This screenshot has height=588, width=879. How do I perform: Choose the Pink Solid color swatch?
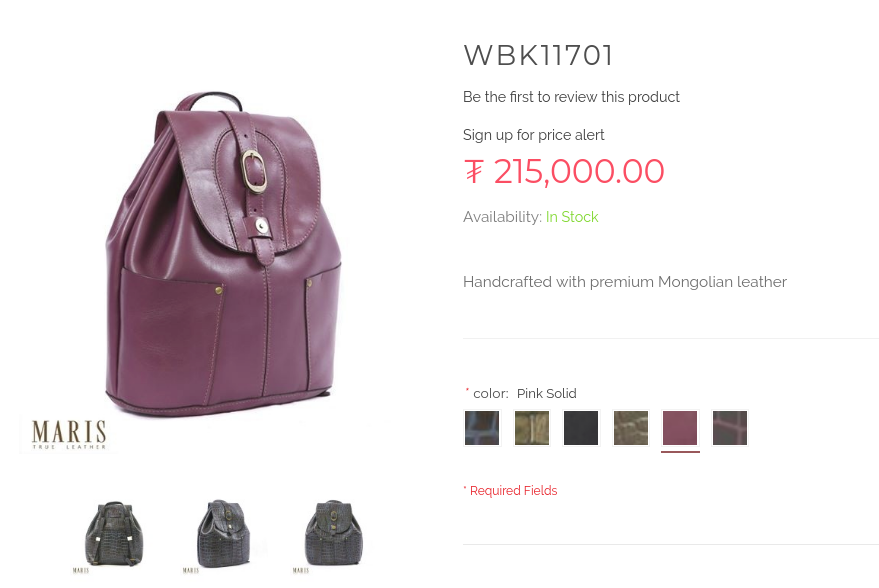680,428
